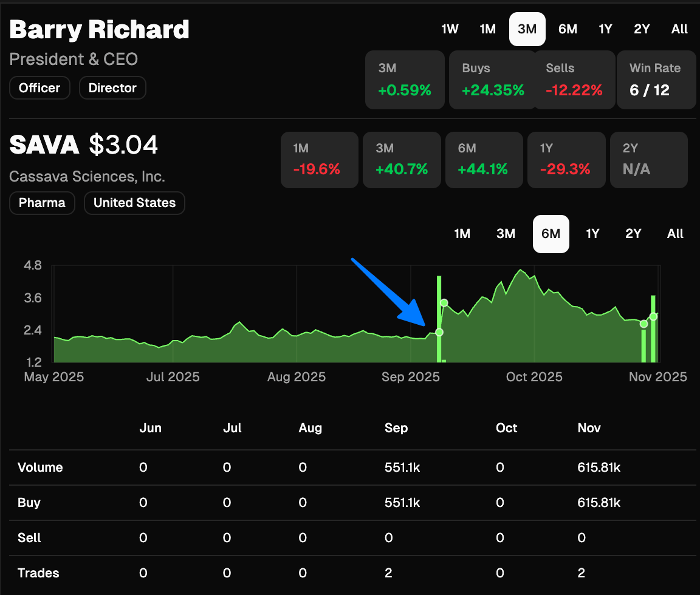Click the November Volume value 615.81k
The image size is (700, 595).
[599, 467]
